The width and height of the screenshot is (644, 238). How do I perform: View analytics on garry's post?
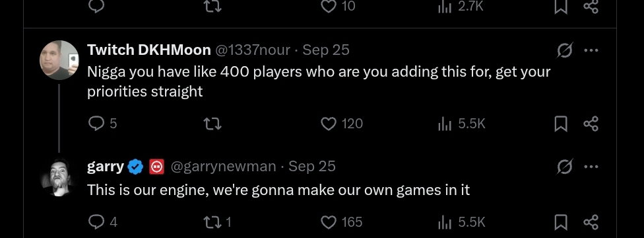[462, 222]
